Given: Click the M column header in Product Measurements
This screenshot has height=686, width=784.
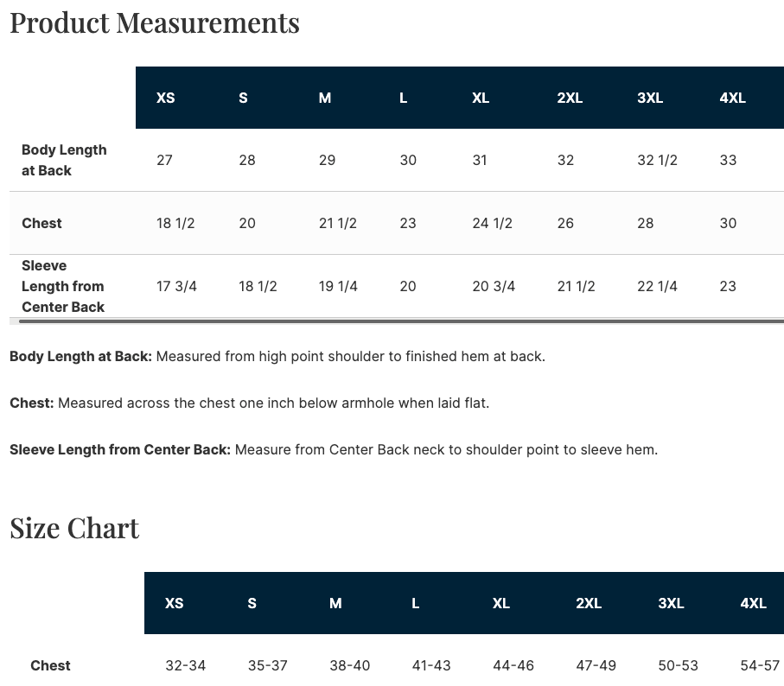Looking at the screenshot, I should point(325,98).
